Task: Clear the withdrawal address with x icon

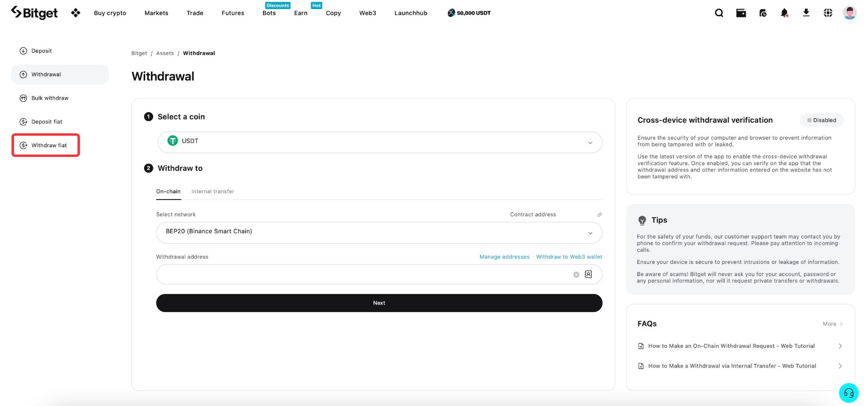Action: tap(576, 275)
